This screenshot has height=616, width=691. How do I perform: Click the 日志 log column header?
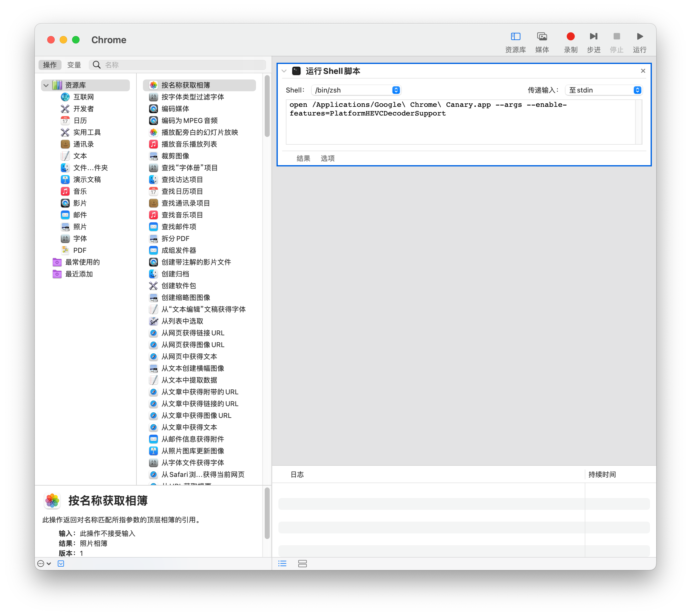[297, 475]
